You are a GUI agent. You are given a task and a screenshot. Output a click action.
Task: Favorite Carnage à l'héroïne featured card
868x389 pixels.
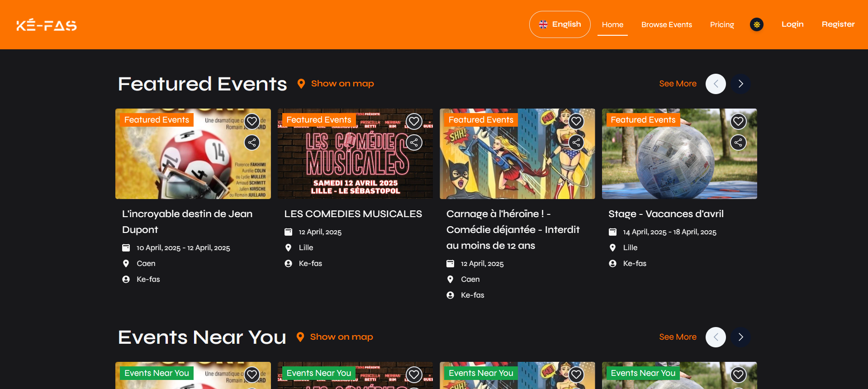point(576,121)
